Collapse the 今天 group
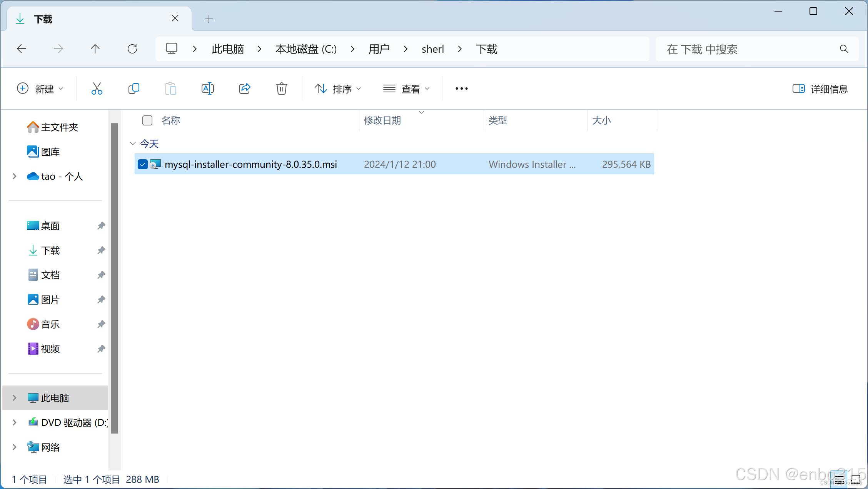Screen dimensions: 868x489 [133, 144]
